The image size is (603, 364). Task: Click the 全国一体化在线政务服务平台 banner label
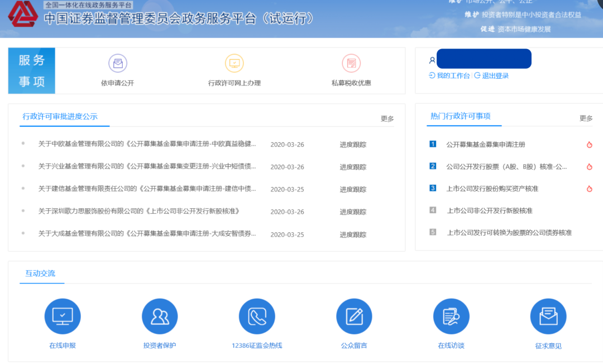[88, 5]
